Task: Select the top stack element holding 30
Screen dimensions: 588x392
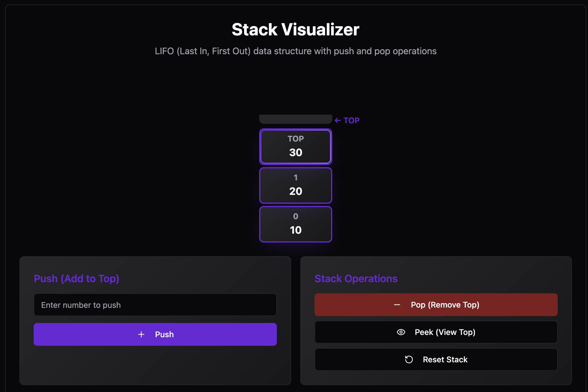Action: point(295,147)
